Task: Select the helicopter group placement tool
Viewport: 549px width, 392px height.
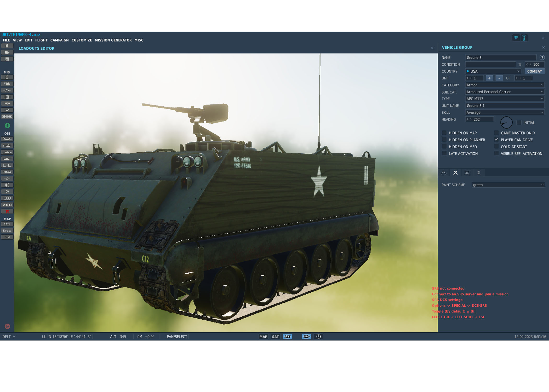Action: pos(7,146)
